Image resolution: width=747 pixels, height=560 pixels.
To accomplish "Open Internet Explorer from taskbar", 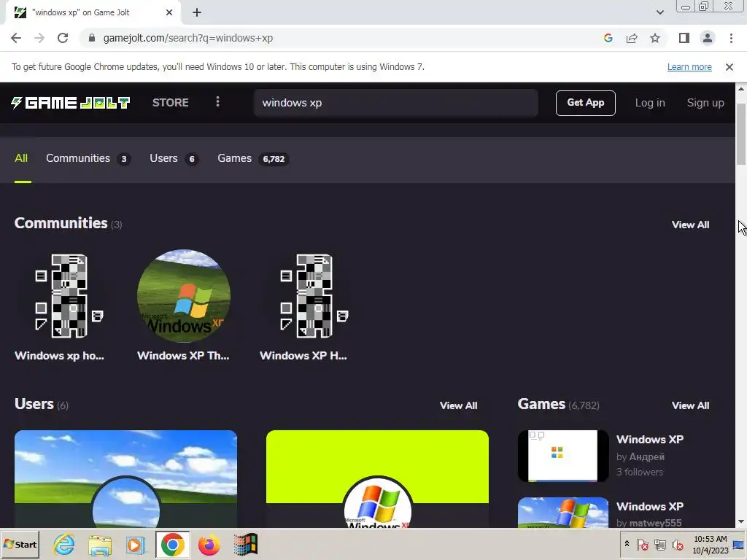I will pyautogui.click(x=64, y=545).
